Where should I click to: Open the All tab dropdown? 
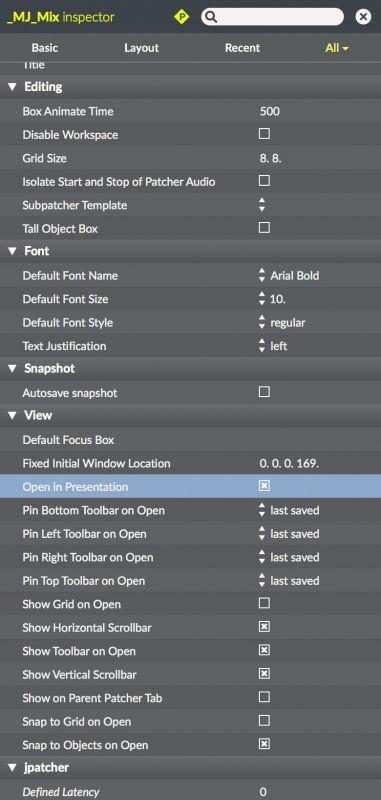(337, 48)
